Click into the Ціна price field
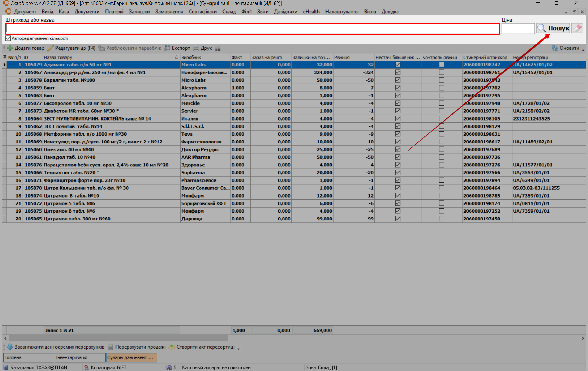 518,28
